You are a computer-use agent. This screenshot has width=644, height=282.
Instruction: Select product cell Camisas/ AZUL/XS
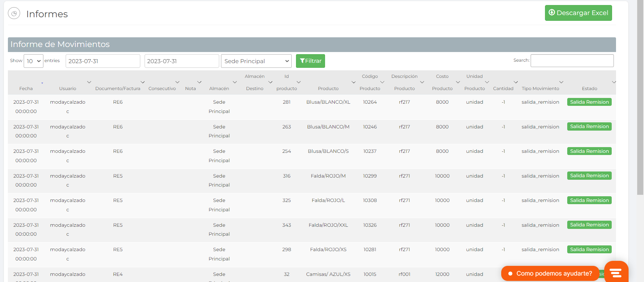click(x=328, y=274)
